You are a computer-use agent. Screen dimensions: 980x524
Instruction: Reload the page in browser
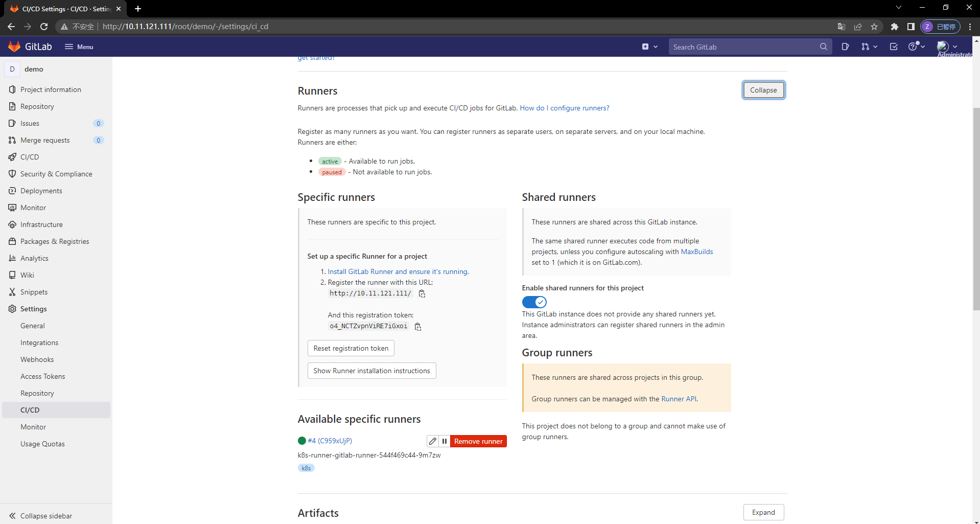click(44, 27)
